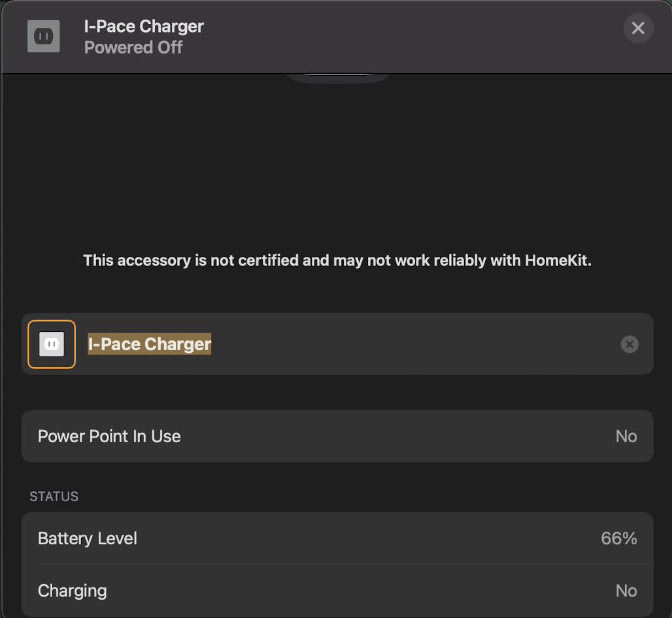Screen dimensions: 672x618
Task: Click the Powered Off status subtitle
Action: click(133, 48)
